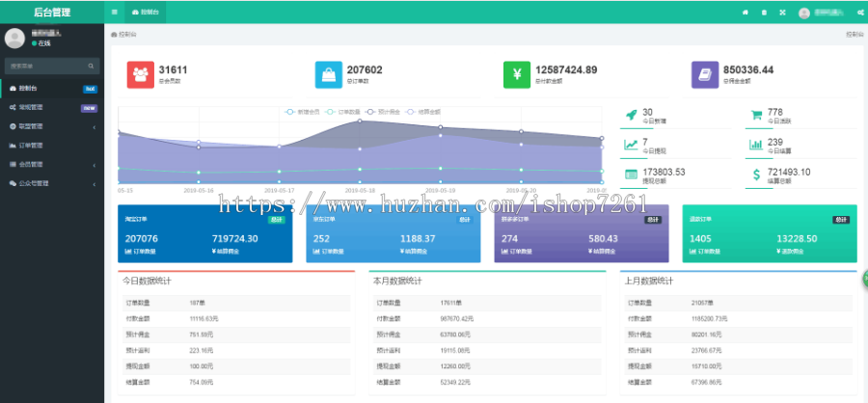868x403 pixels.
Task: Click the 后台管理 logo title
Action: (52, 13)
